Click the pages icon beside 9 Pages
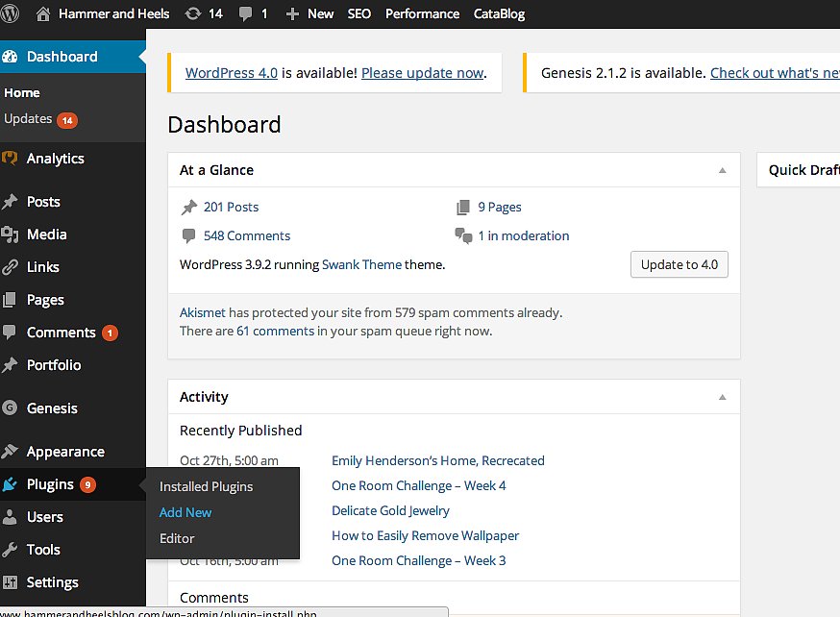The height and width of the screenshot is (617, 840). click(463, 208)
